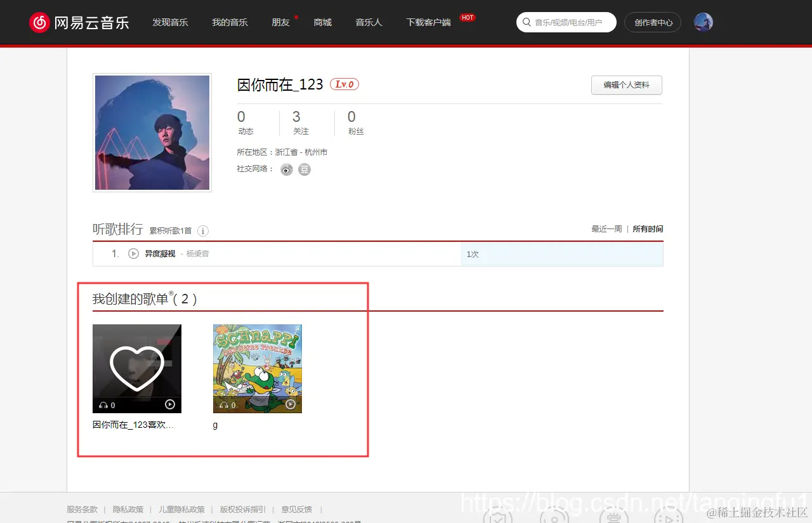Play the Schnappi playlist via its play icon
Screen dimensions: 812x523
291,404
